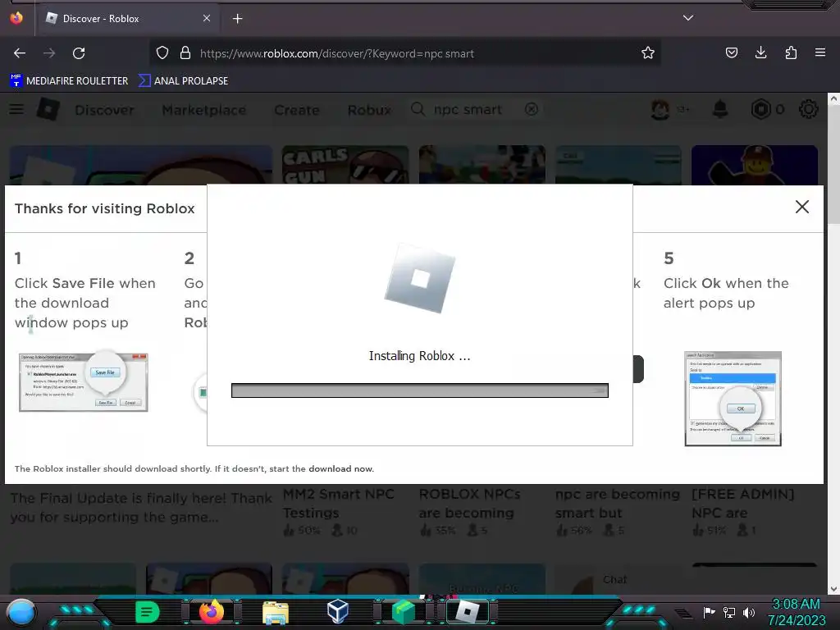Open the MEDIAFIRE ROULETTER bookmark
840x630 pixels.
69,81
